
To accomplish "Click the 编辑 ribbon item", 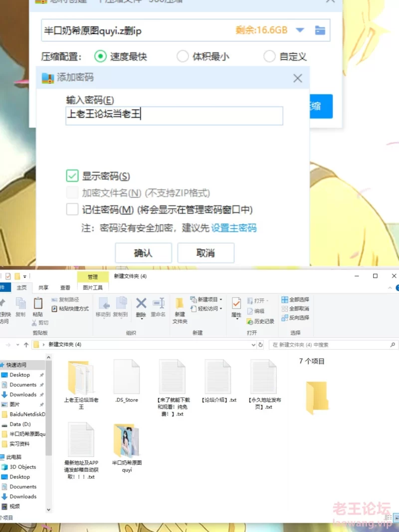I will tap(256, 311).
